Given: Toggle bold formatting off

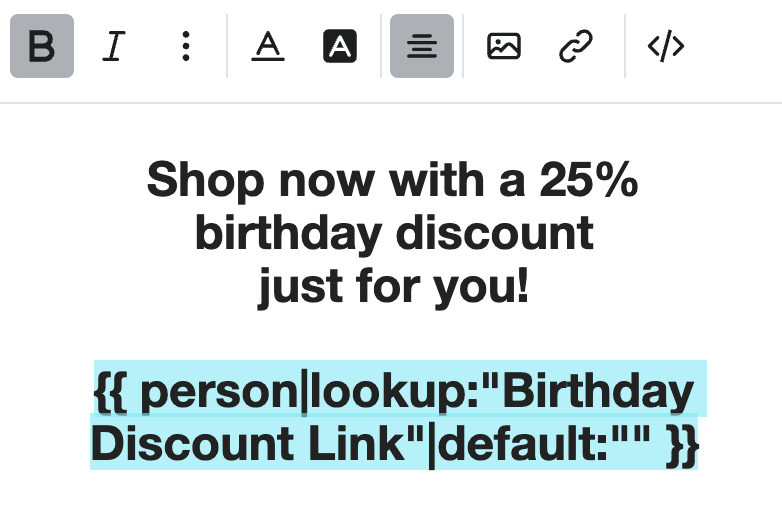Looking at the screenshot, I should [42, 46].
